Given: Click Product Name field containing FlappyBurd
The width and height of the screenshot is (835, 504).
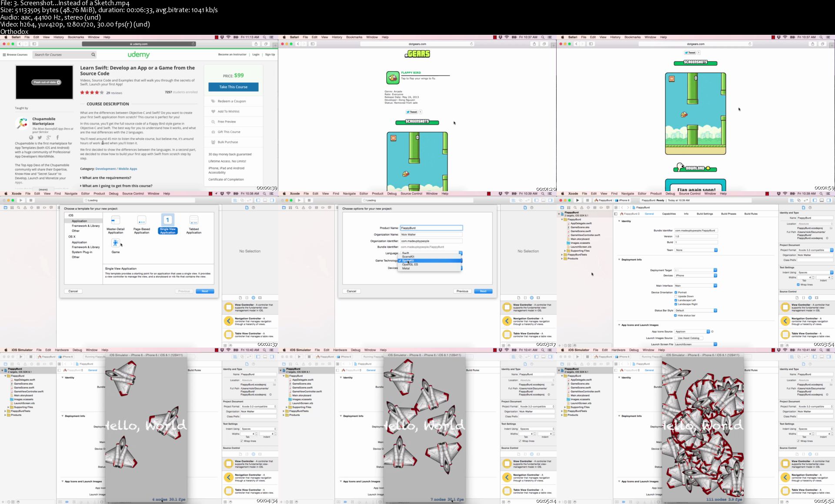Looking at the screenshot, I should tap(431, 228).
